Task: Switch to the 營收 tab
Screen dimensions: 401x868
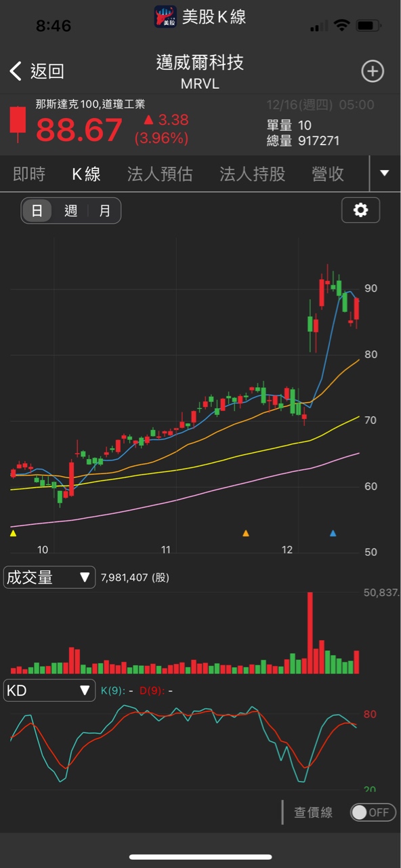Action: coord(328,174)
